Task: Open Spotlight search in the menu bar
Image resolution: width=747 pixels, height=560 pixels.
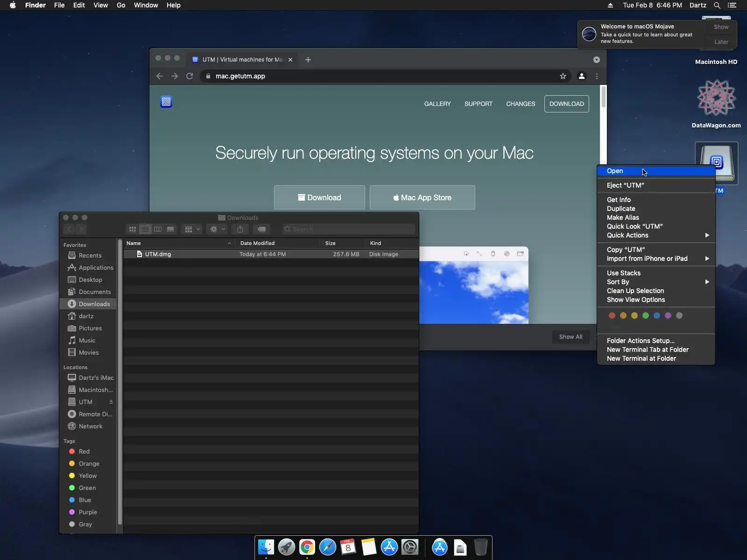Action: pos(717,5)
